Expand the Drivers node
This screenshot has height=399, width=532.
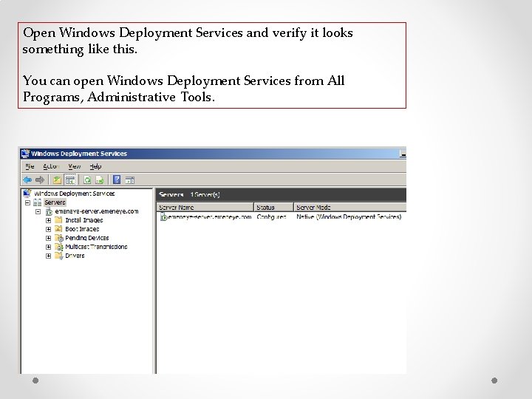point(49,256)
